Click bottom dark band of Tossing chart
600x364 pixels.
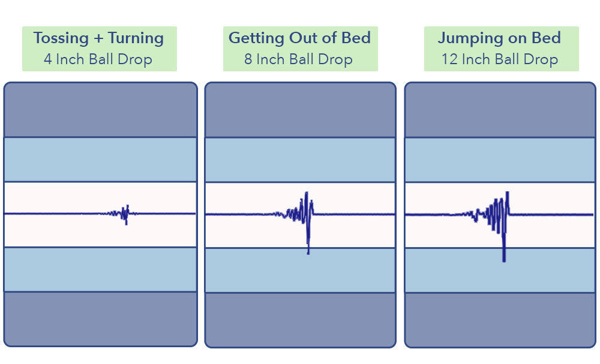coord(101,319)
